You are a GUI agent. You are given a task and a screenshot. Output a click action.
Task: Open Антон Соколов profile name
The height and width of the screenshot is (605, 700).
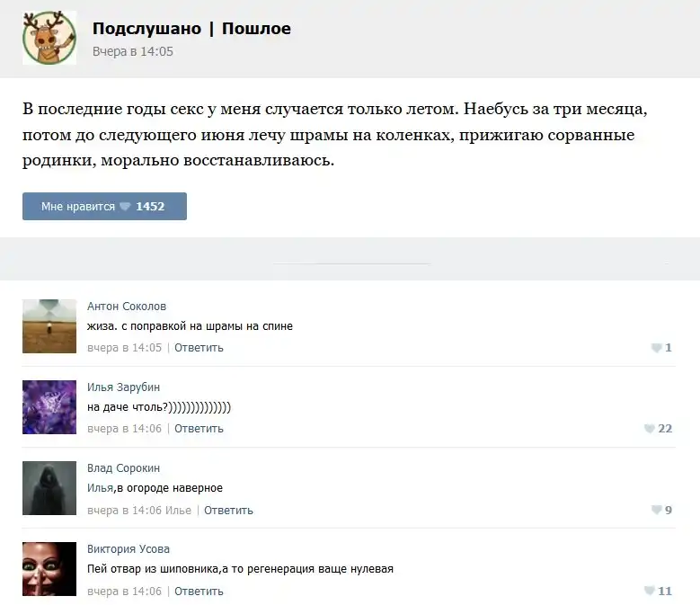pos(127,306)
